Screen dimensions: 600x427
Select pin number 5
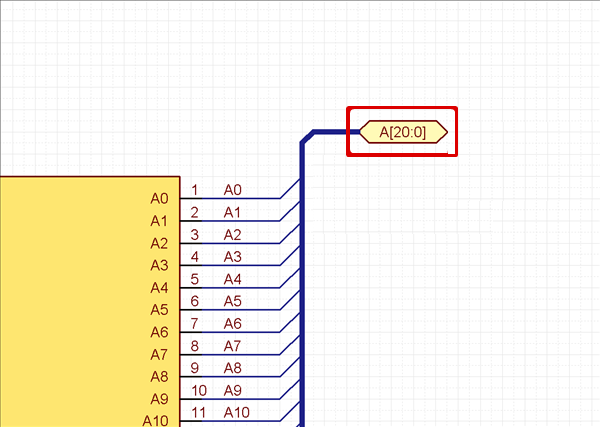(194, 279)
